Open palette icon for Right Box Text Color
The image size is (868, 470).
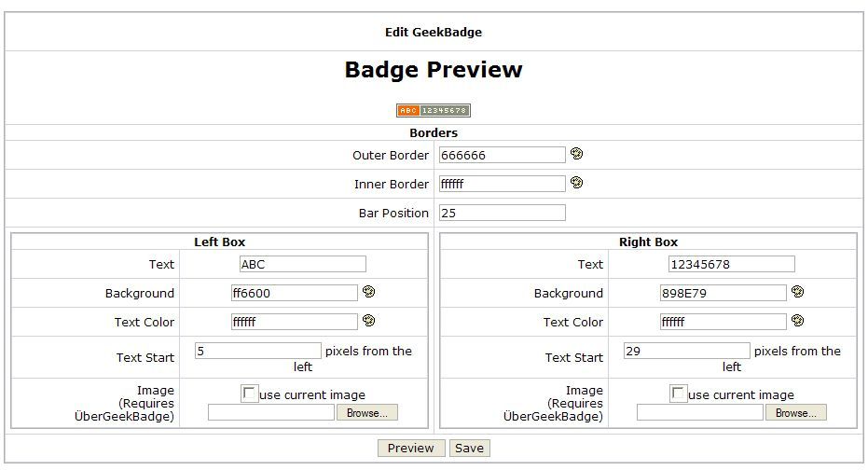[x=797, y=321]
